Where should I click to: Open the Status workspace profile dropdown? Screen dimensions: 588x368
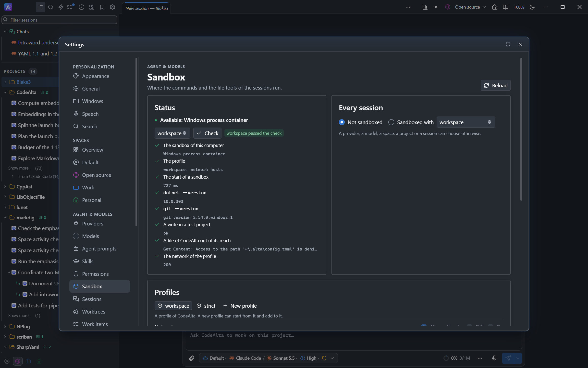(172, 133)
